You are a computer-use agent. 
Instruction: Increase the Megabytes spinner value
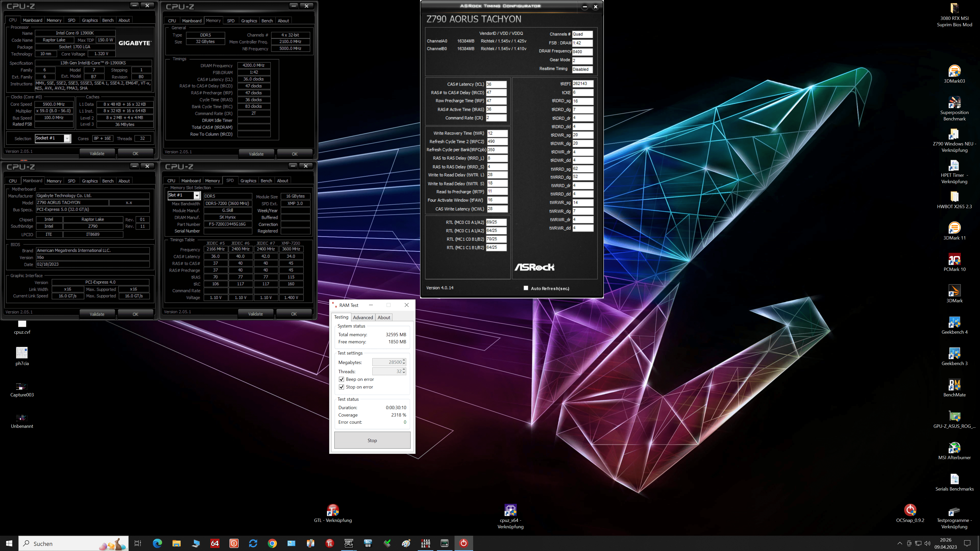coord(404,360)
